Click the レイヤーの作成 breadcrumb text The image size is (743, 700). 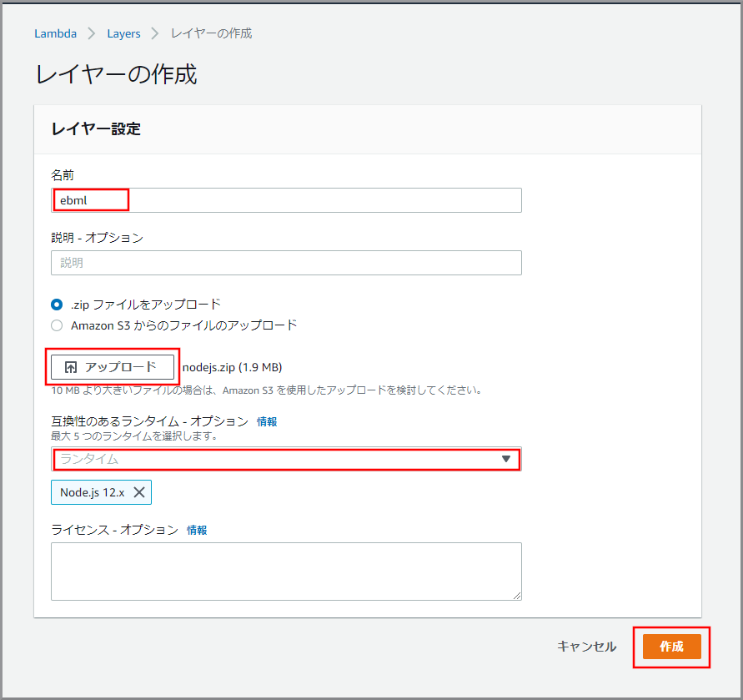coord(211,33)
